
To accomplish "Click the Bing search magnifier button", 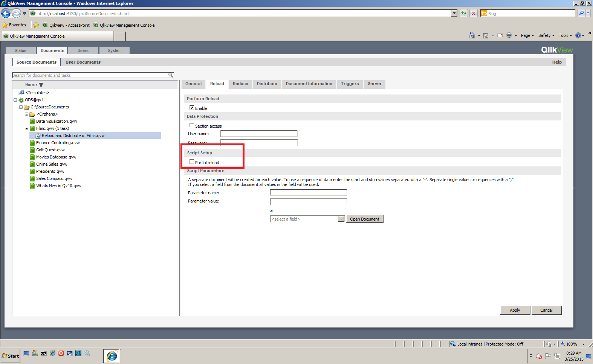I will click(581, 14).
